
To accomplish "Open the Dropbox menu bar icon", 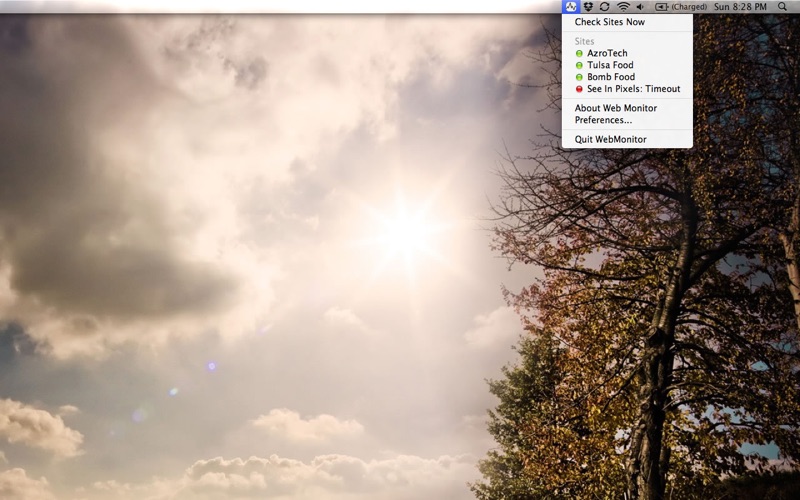I will click(x=588, y=7).
